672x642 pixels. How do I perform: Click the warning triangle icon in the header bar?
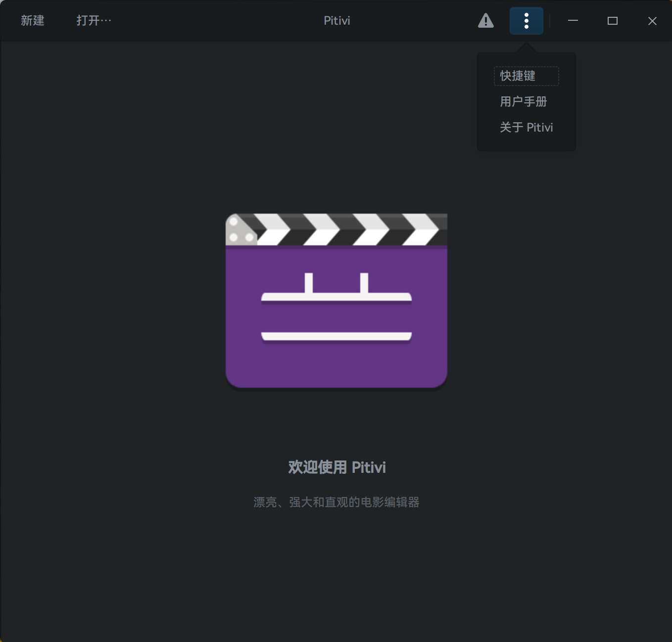pos(486,21)
